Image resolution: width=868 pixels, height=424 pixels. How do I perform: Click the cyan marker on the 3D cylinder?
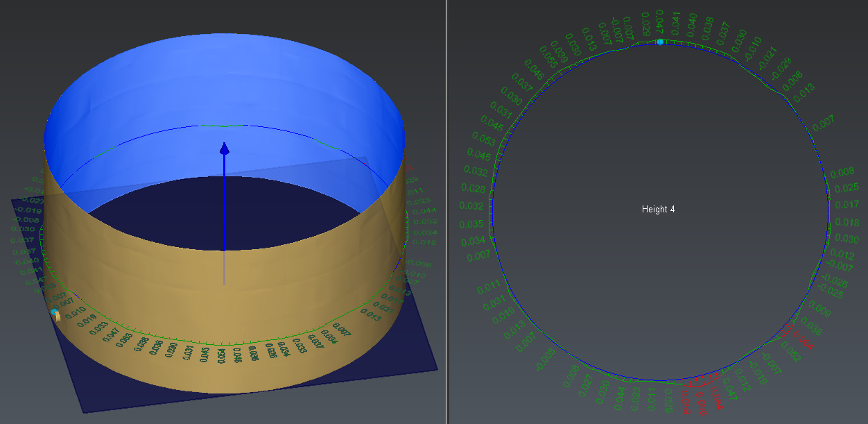tap(55, 314)
